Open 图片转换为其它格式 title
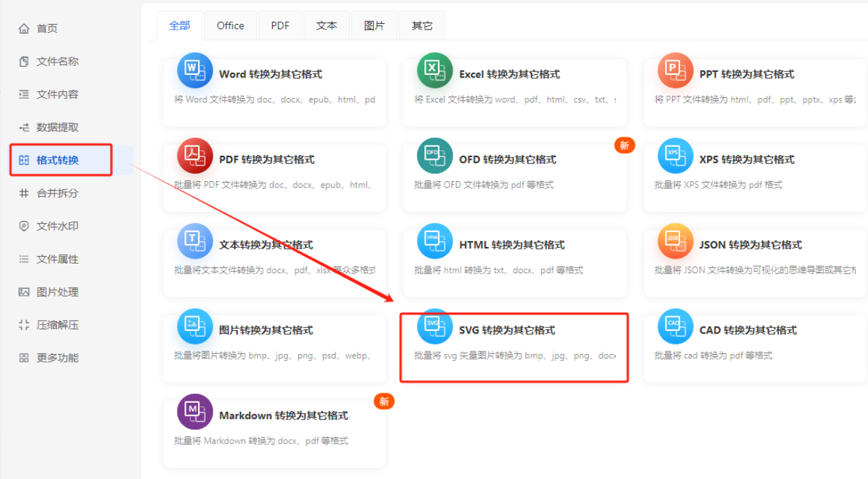The height and width of the screenshot is (479, 868). click(266, 331)
